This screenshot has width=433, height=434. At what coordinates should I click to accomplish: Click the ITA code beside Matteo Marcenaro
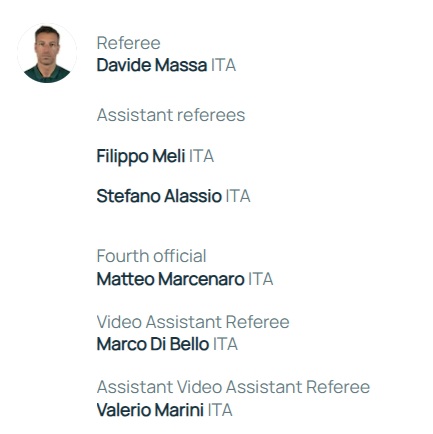[261, 279]
